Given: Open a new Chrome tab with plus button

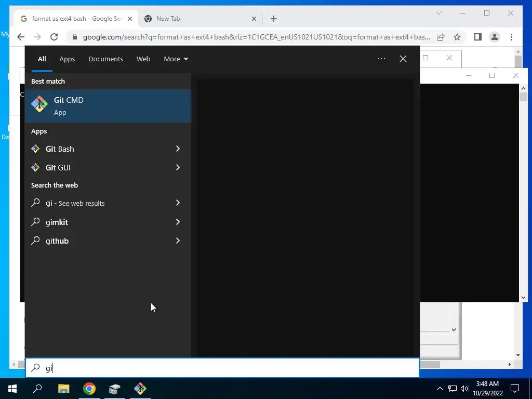Looking at the screenshot, I should 274,19.
